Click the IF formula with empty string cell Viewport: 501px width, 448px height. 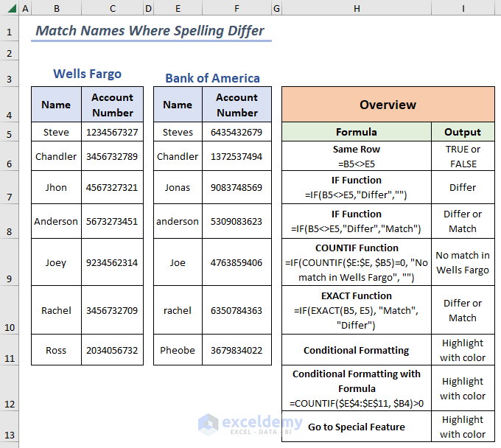point(357,187)
